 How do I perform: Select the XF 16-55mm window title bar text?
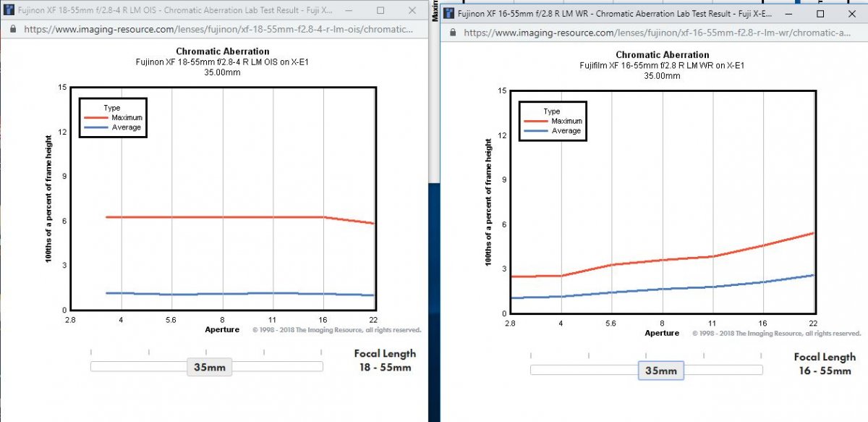pos(616,13)
